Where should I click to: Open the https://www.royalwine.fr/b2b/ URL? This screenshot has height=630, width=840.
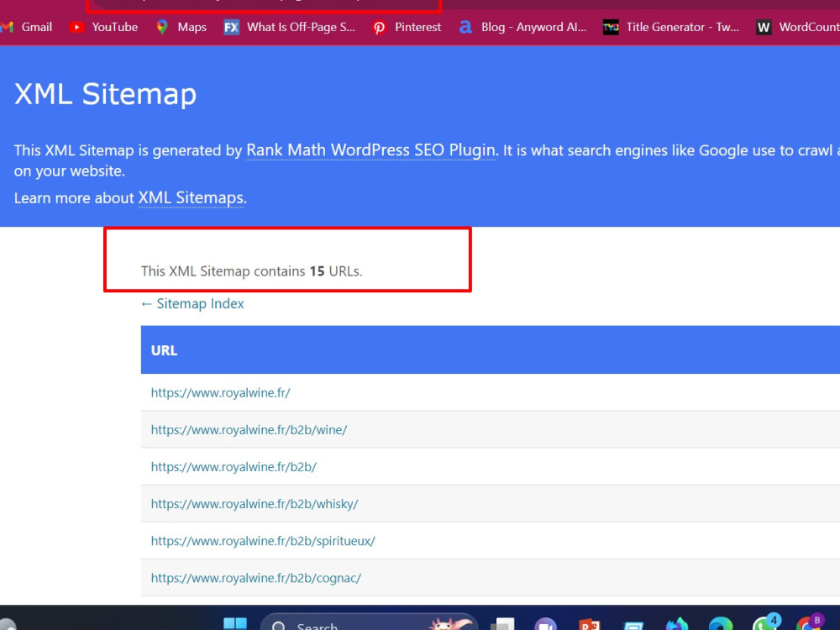pos(234,466)
